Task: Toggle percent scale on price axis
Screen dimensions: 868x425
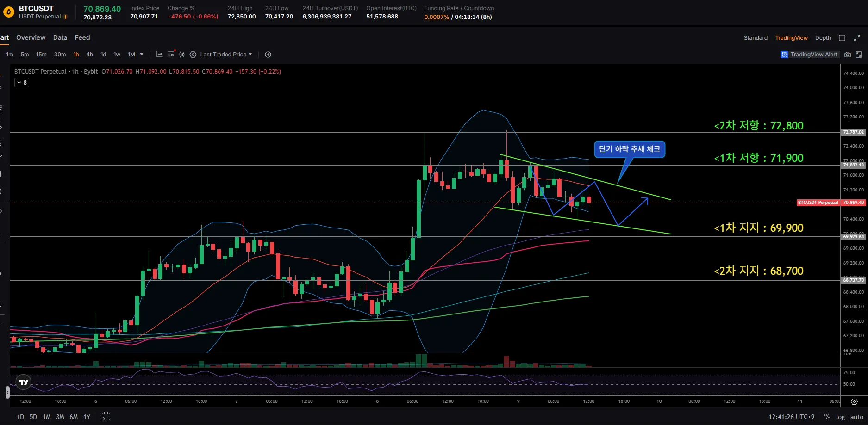Action: click(827, 417)
